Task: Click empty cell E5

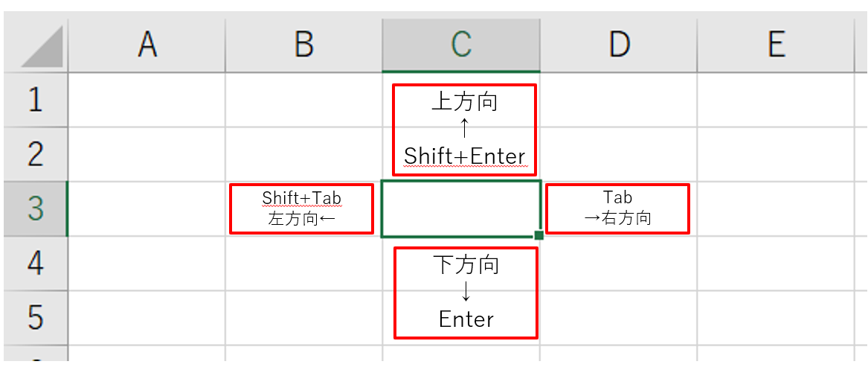Action: tap(776, 318)
